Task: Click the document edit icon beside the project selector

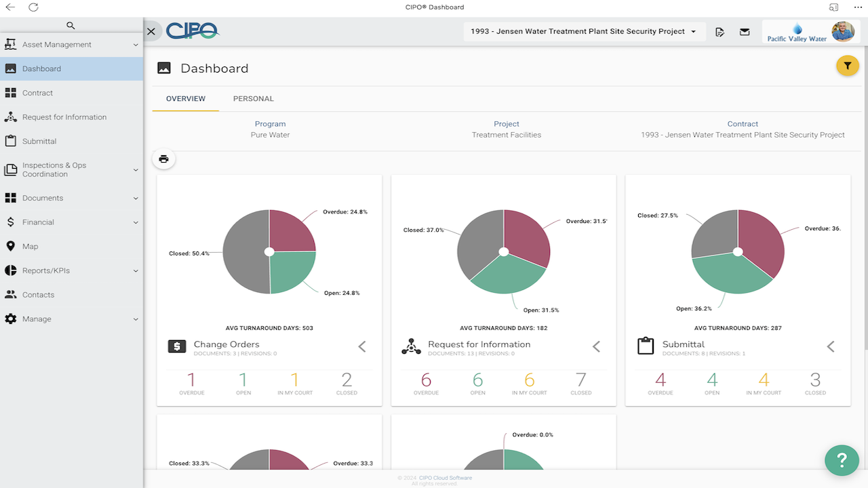Action: click(719, 31)
